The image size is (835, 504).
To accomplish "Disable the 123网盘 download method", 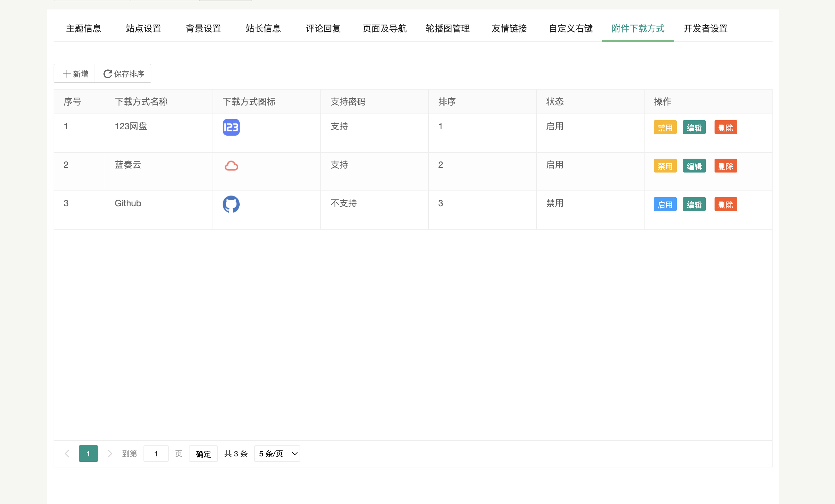I will tap(665, 127).
